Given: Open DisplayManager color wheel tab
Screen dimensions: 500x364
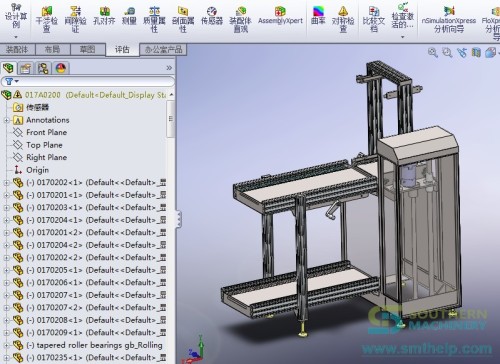Looking at the screenshot, I should [x=61, y=68].
